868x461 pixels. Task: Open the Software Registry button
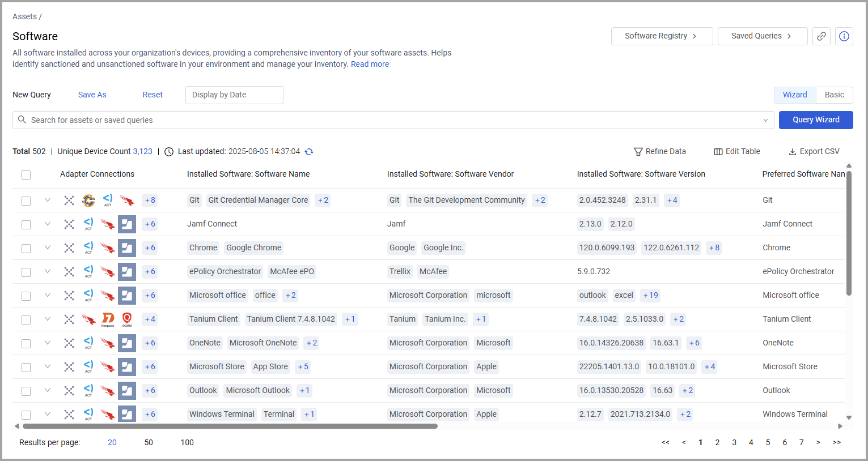(662, 36)
